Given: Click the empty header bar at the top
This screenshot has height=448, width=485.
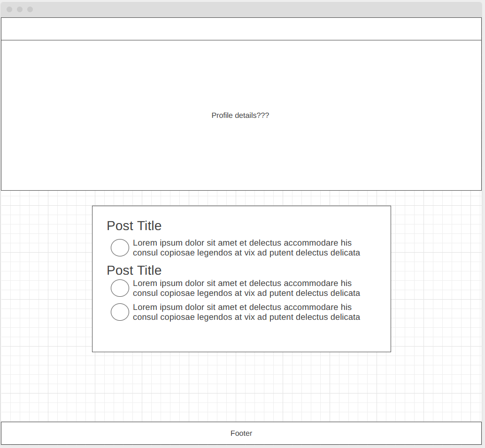Looking at the screenshot, I should pyautogui.click(x=241, y=29).
